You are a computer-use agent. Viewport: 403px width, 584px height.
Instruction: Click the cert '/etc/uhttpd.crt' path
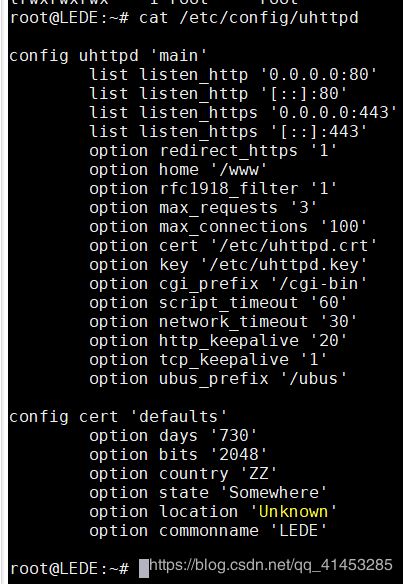[x=293, y=245]
